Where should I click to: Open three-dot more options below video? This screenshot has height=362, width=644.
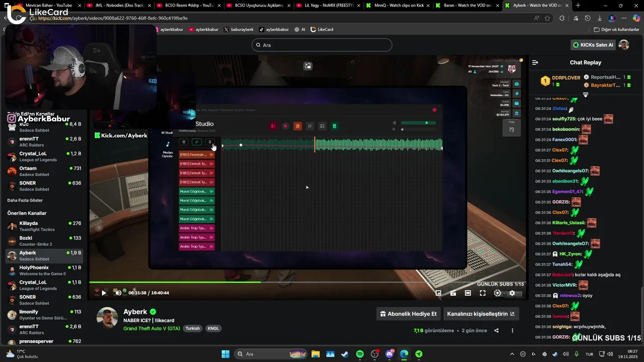[x=513, y=330]
